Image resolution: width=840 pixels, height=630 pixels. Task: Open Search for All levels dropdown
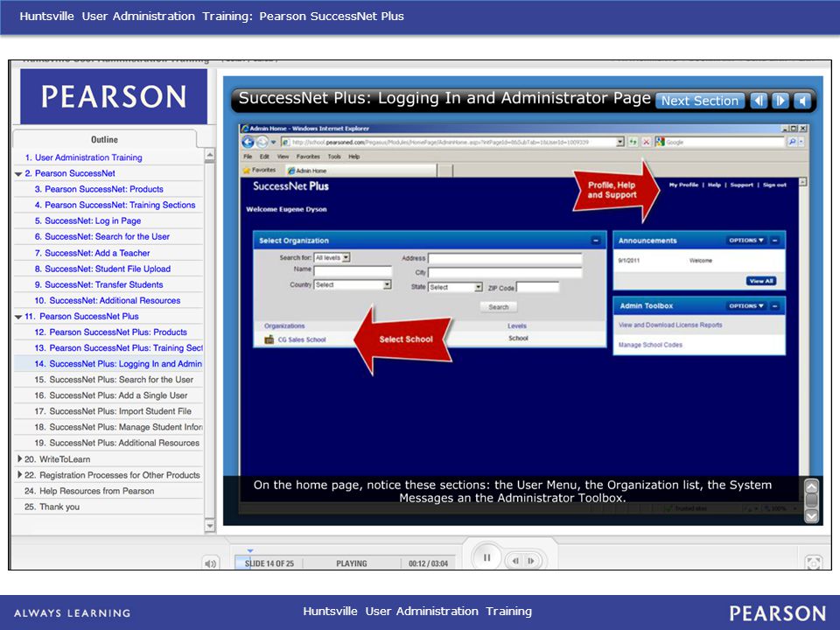click(332, 257)
